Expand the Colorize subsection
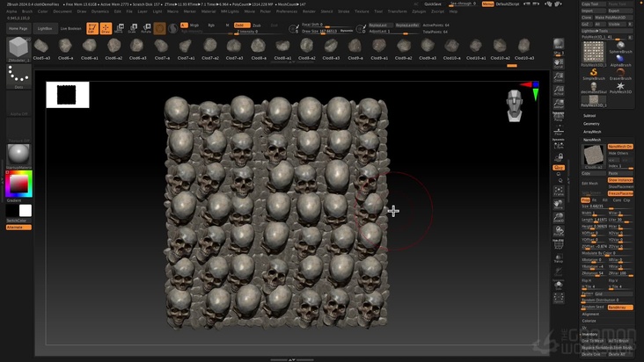The image size is (644, 362). tap(589, 321)
